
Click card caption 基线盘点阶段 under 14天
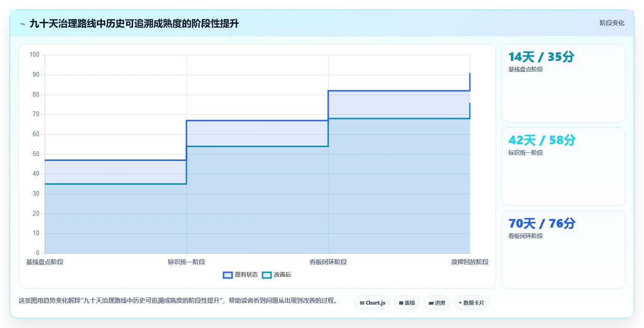[526, 69]
